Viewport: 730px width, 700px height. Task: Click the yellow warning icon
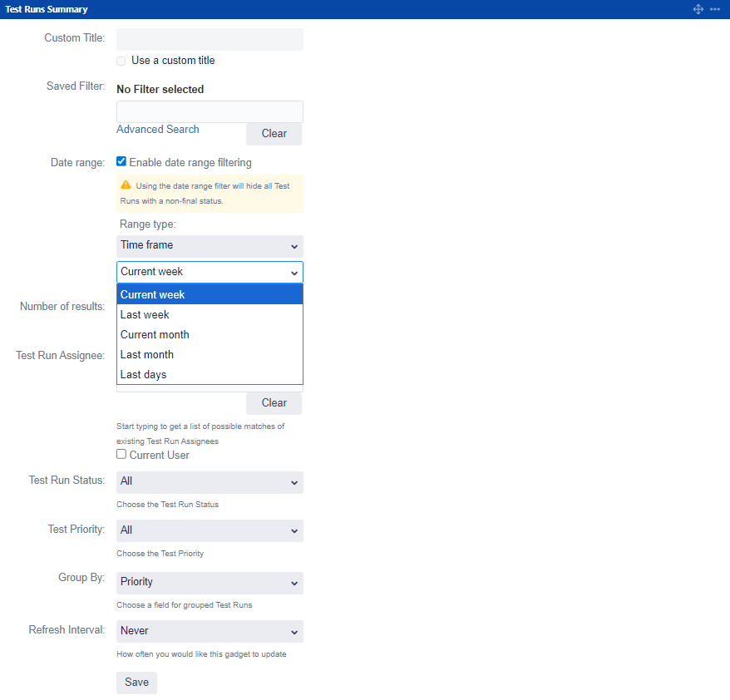point(126,185)
